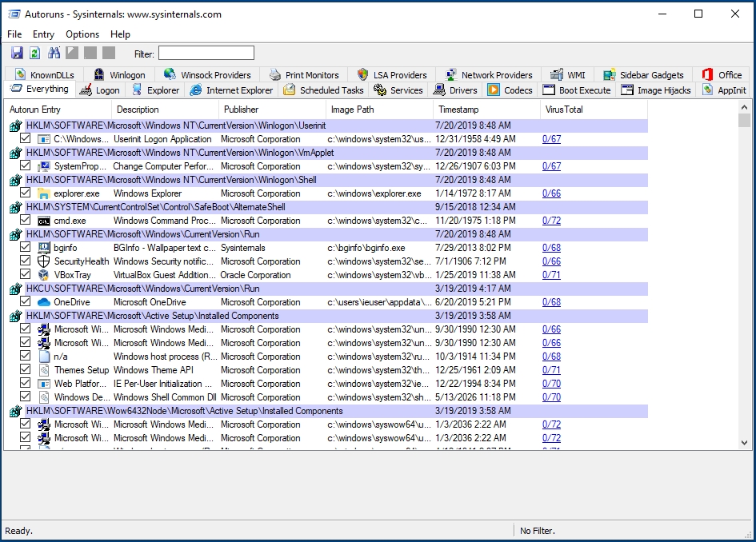
Task: Click the Refresh toolbar icon
Action: pyautogui.click(x=34, y=53)
